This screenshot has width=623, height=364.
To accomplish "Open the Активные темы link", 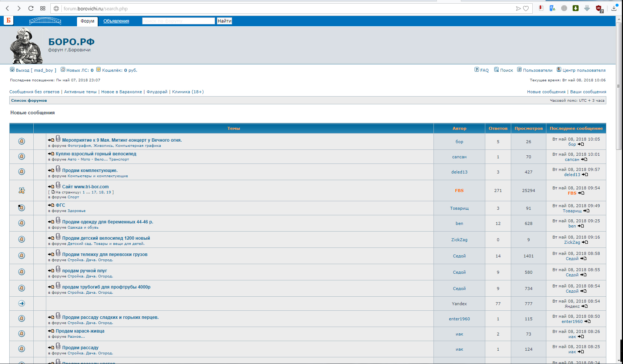I will pos(80,92).
